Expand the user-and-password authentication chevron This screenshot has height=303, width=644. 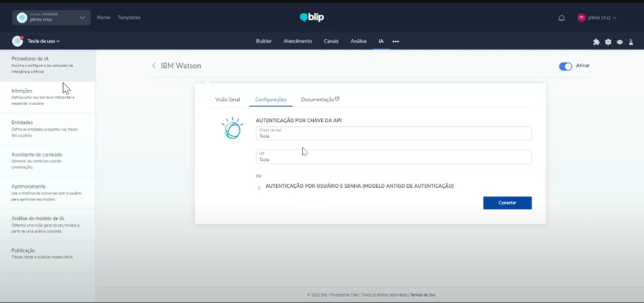[259, 188]
